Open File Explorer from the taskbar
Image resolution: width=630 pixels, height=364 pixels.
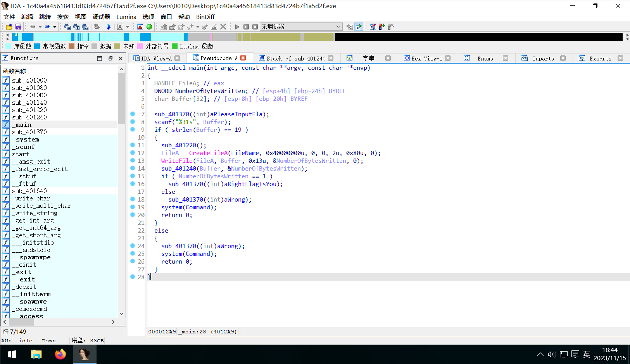36,354
